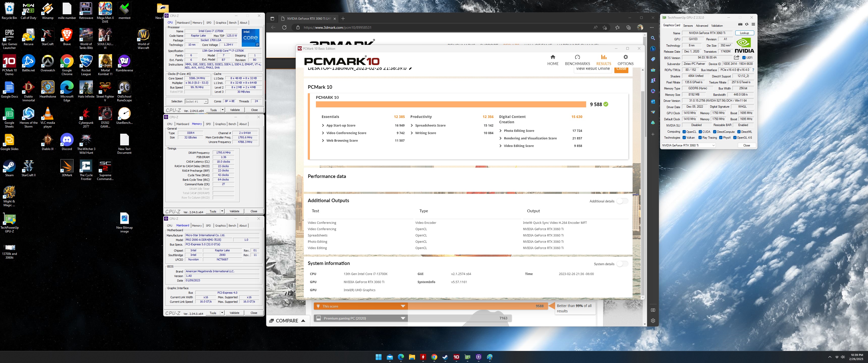Open the File Explorer icon in the taskbar
Viewport: 868px width, 363px height.
pos(412,357)
